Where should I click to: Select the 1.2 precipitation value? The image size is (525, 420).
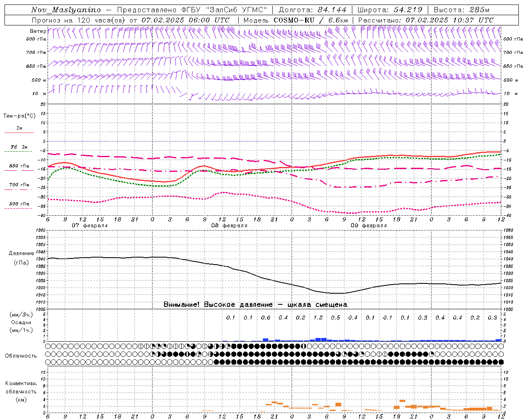click(x=318, y=317)
